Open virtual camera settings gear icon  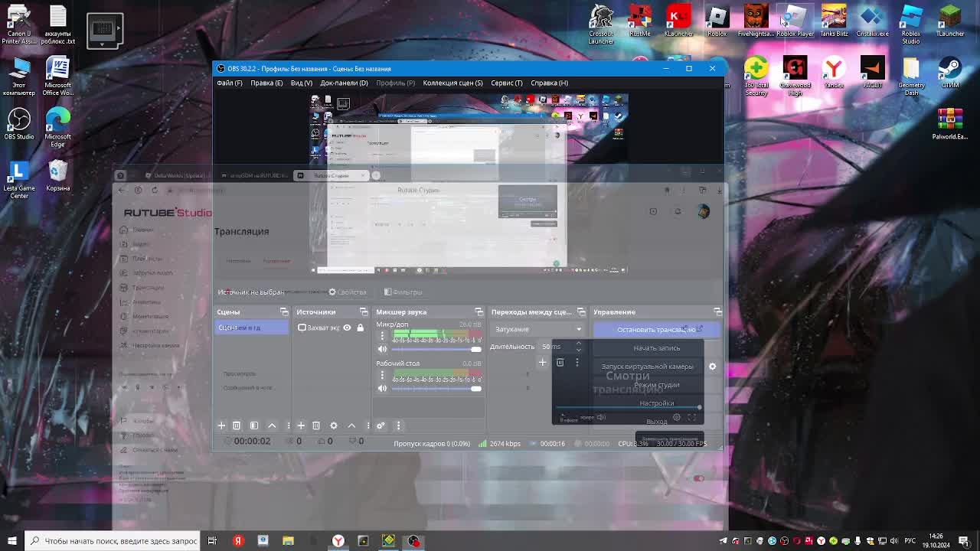712,367
